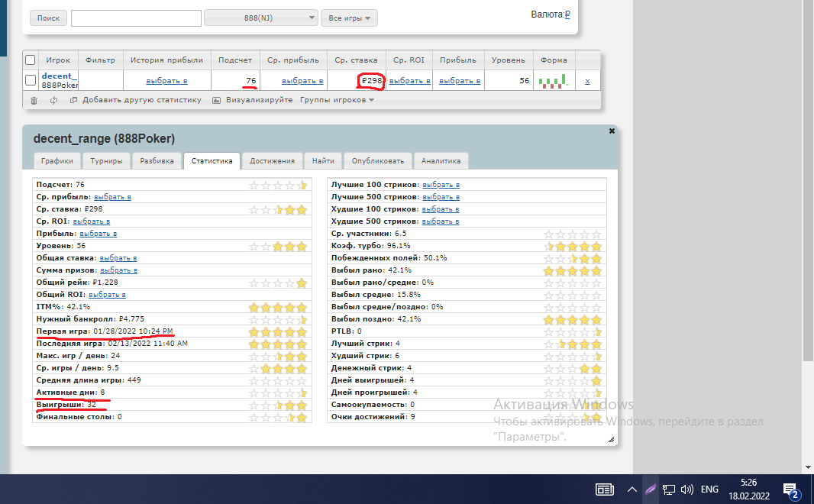The width and height of the screenshot is (814, 504).
Task: Click the Выбыл рано star rating
Action: pos(573,270)
